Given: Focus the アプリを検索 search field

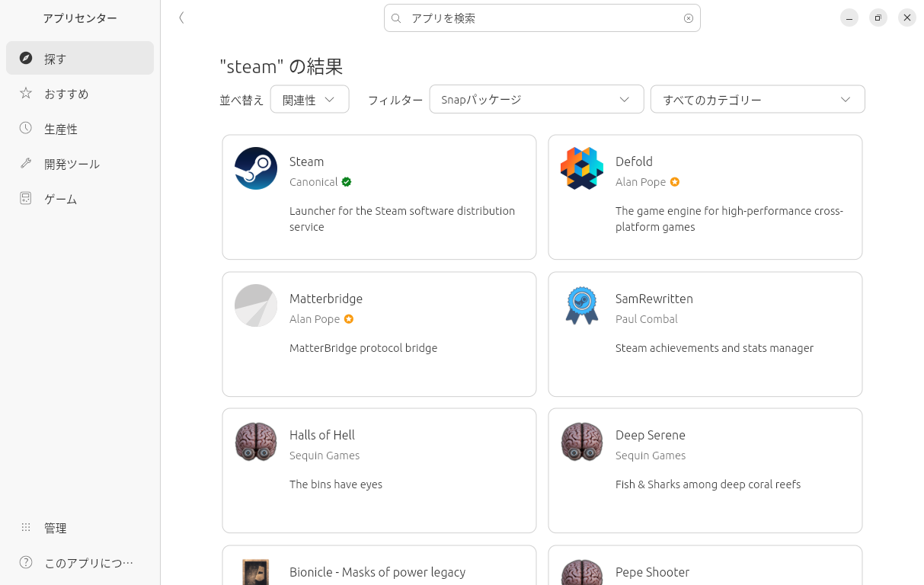Looking at the screenshot, I should pos(542,18).
